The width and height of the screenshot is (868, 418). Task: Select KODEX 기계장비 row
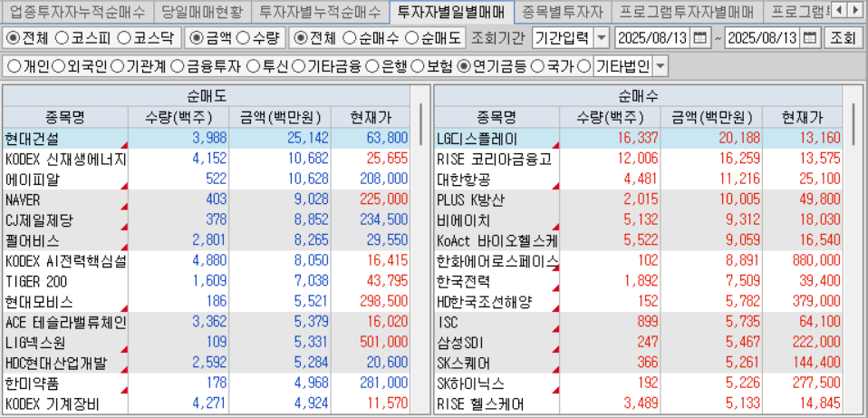coord(207,403)
